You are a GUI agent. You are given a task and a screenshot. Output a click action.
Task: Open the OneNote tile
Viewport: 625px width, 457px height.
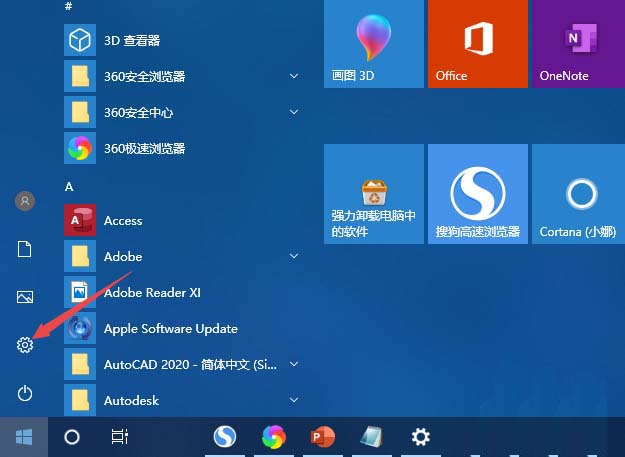pyautogui.click(x=578, y=44)
